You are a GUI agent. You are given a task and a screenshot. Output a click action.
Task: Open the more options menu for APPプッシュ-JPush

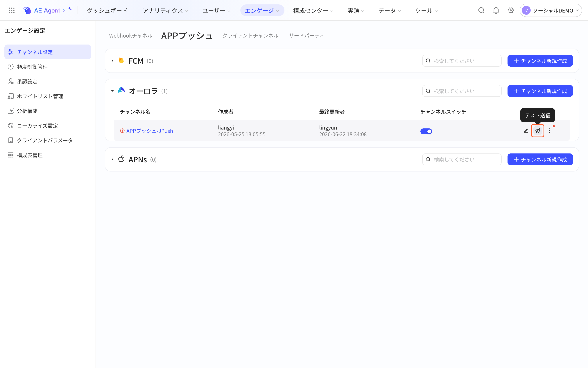[x=549, y=131]
